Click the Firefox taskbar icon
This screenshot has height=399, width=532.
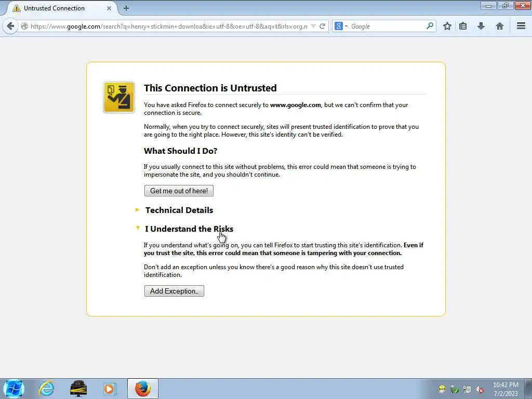[143, 389]
